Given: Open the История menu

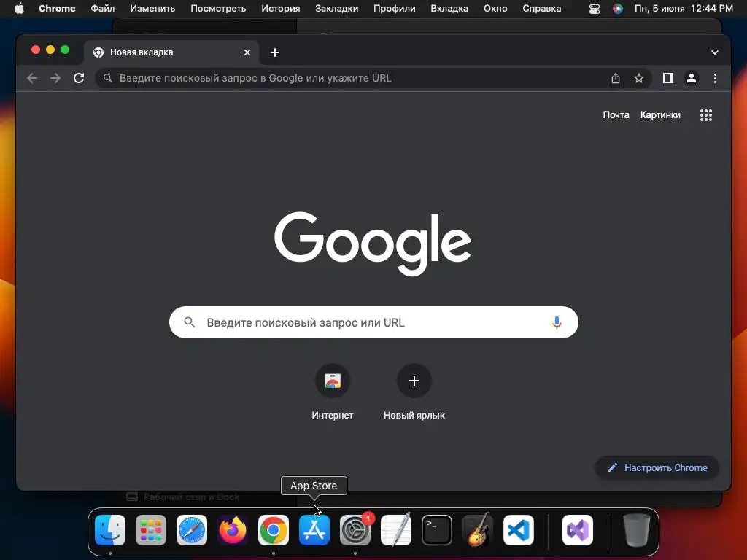Looking at the screenshot, I should pyautogui.click(x=281, y=9).
